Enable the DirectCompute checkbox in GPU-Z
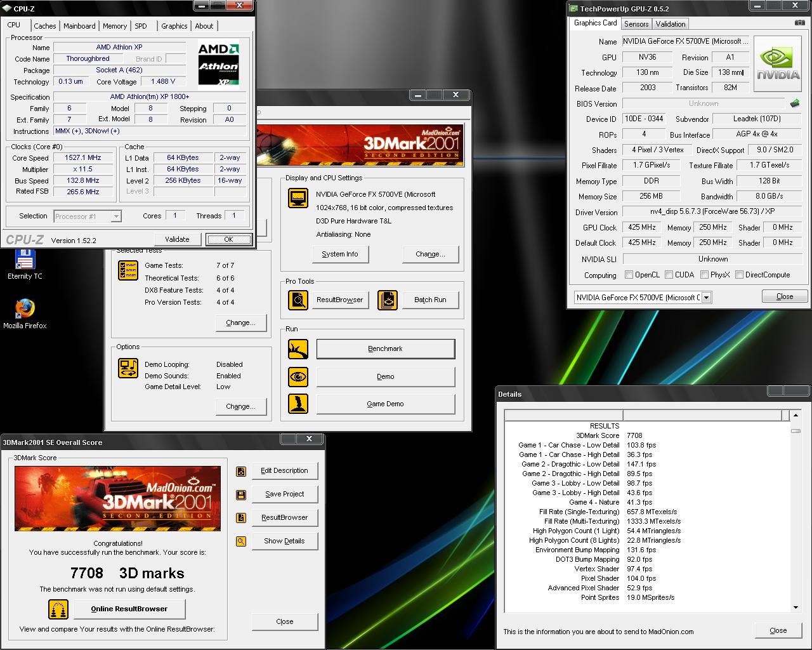Viewport: 812px width, 650px height. pos(739,275)
